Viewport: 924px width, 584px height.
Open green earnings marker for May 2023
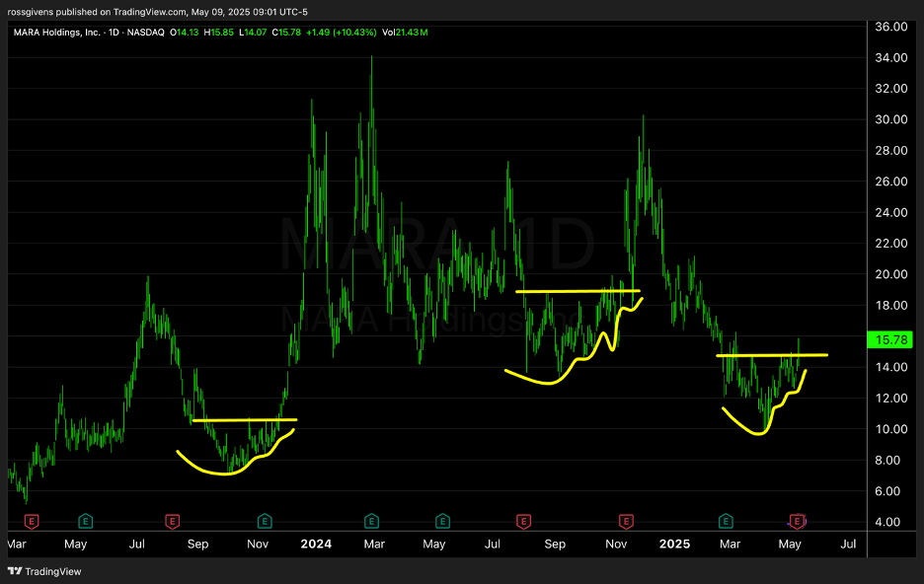[86, 521]
